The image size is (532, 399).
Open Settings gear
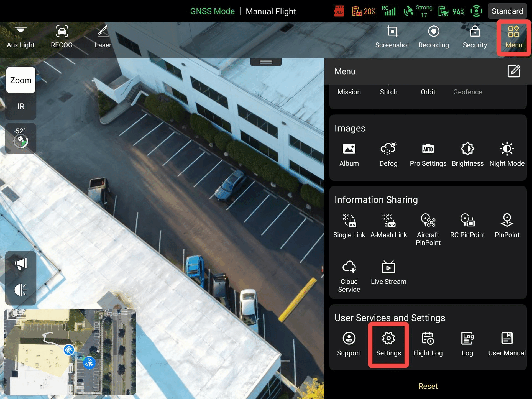(x=388, y=344)
